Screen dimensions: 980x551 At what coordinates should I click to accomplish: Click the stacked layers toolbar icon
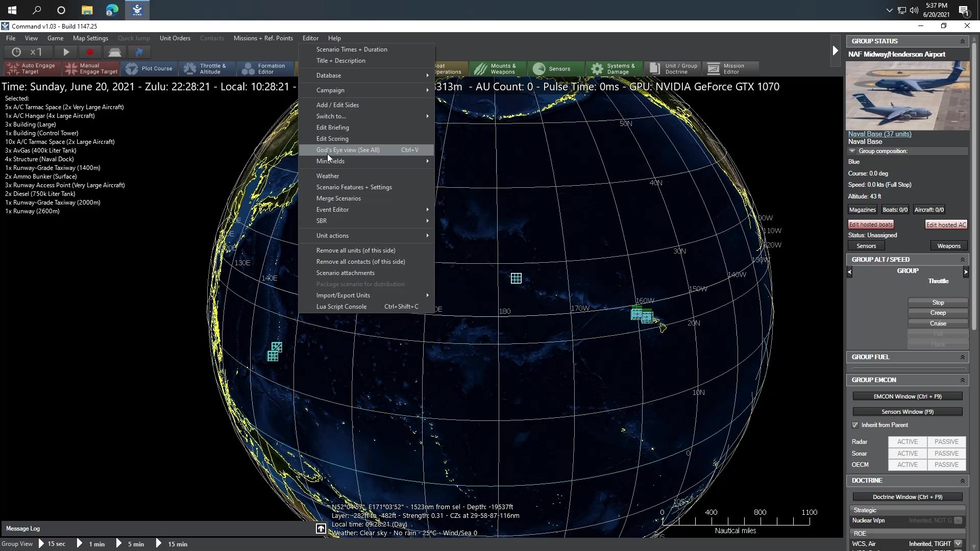pos(114,52)
